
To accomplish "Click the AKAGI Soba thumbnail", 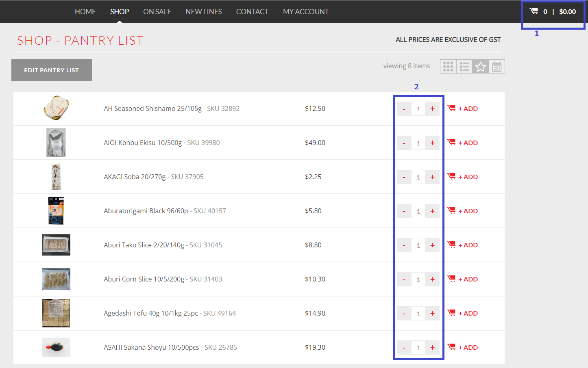I will [56, 177].
